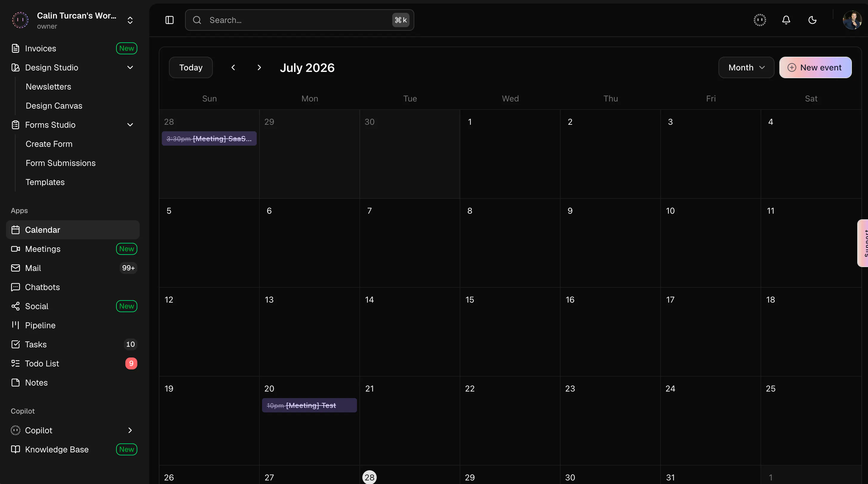Click the Knowledge Base book icon
The image size is (868, 484).
click(16, 450)
